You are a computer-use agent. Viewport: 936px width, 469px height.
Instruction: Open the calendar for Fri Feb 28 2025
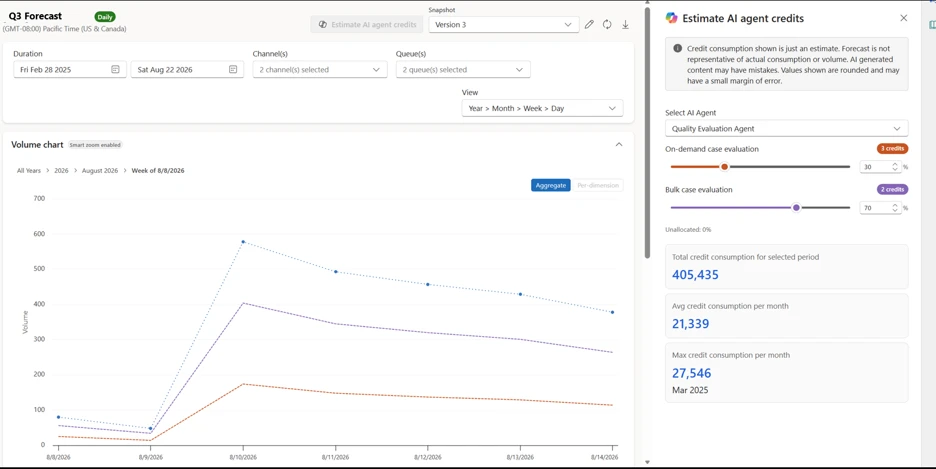[x=115, y=69]
